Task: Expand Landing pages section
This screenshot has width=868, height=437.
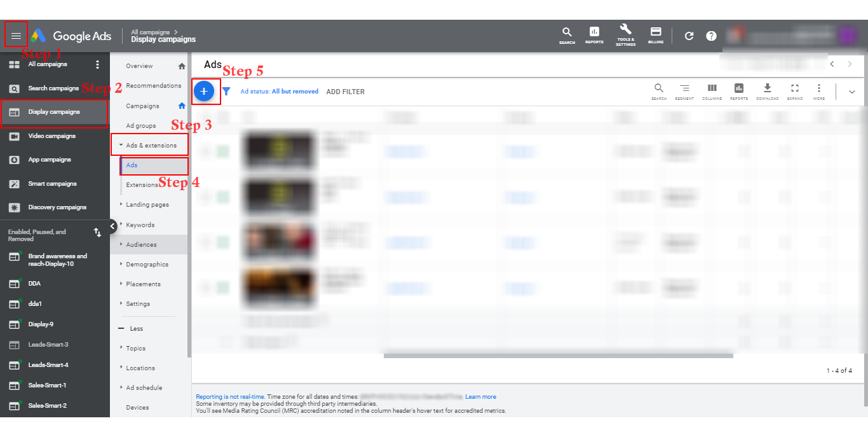Action: 121,204
